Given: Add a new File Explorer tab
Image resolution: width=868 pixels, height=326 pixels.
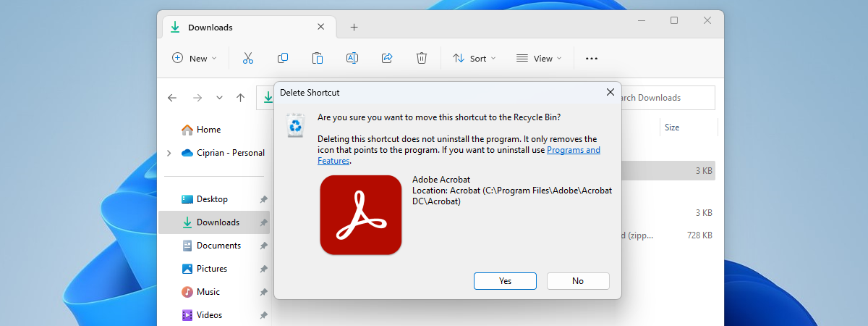Looking at the screenshot, I should pos(354,28).
